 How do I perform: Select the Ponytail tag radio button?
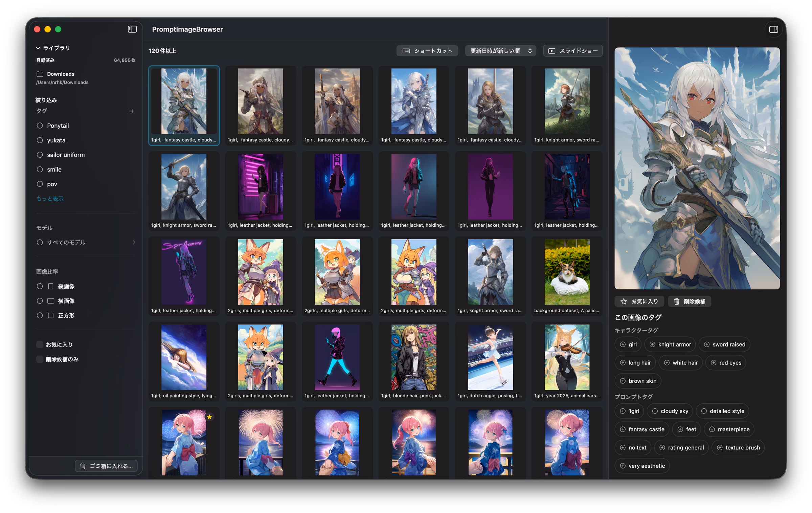click(40, 126)
